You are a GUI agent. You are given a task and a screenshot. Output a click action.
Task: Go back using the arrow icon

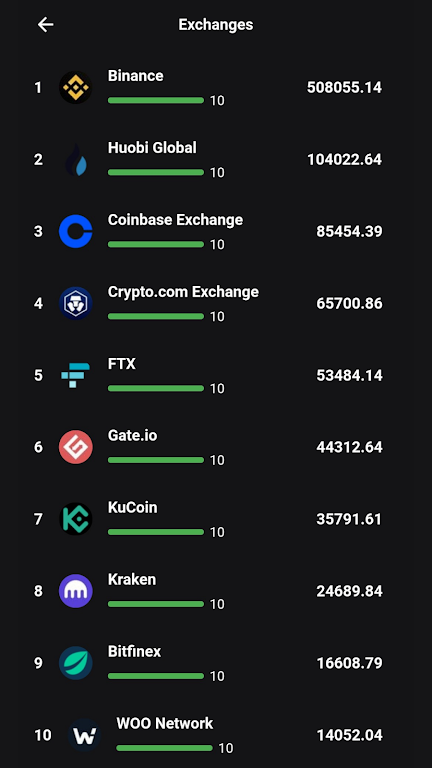(x=46, y=24)
